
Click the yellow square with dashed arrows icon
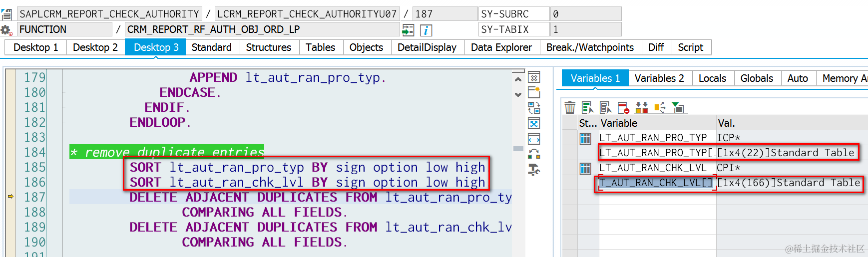pyautogui.click(x=660, y=107)
